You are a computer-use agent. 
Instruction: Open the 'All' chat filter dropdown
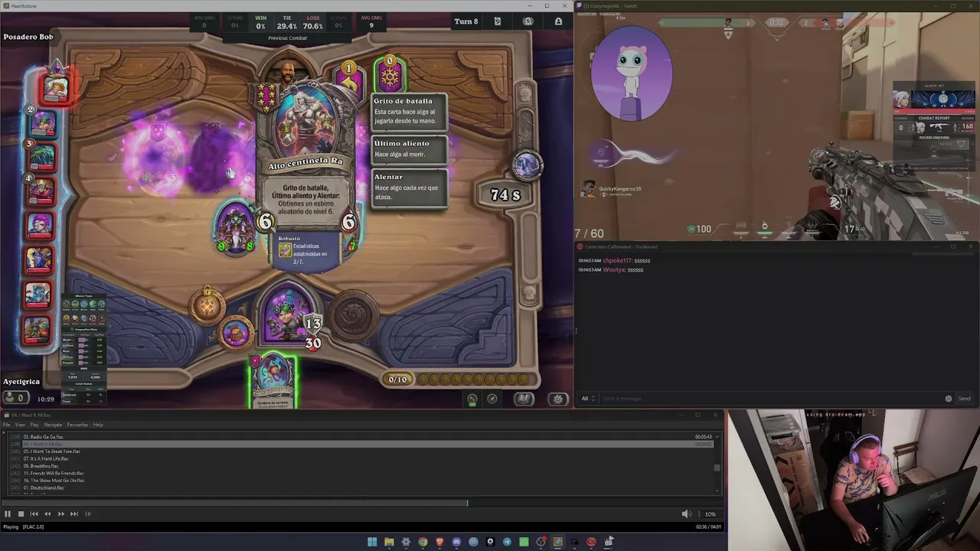pyautogui.click(x=588, y=399)
